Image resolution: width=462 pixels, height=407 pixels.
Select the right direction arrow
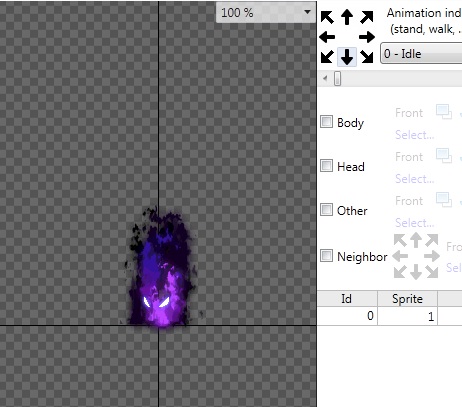(x=367, y=37)
